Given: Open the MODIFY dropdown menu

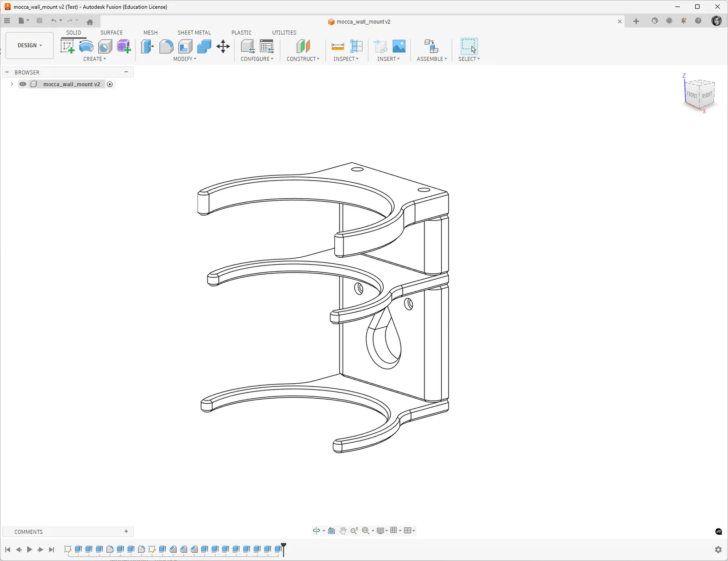Looking at the screenshot, I should 185,59.
